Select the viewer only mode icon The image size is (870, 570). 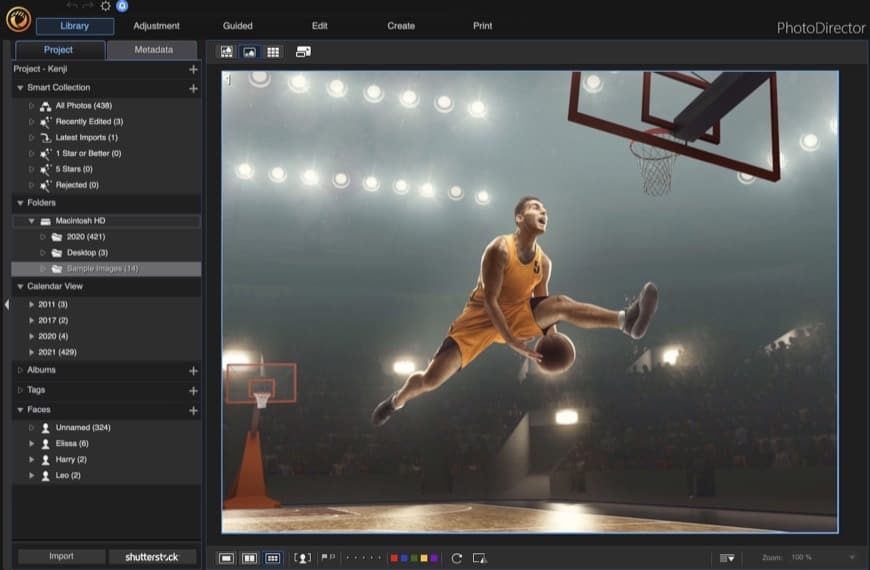coord(250,52)
